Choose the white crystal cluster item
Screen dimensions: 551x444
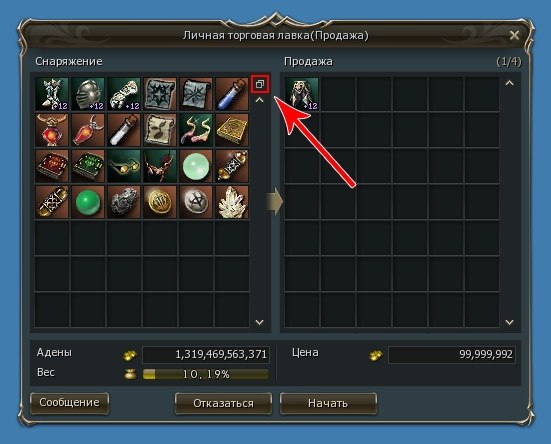pyautogui.click(x=232, y=202)
